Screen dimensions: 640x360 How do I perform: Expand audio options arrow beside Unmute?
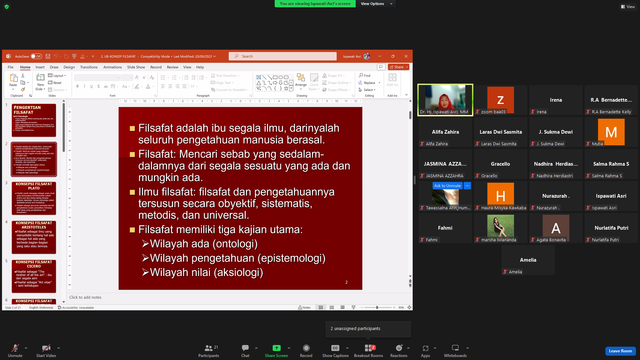point(26,348)
